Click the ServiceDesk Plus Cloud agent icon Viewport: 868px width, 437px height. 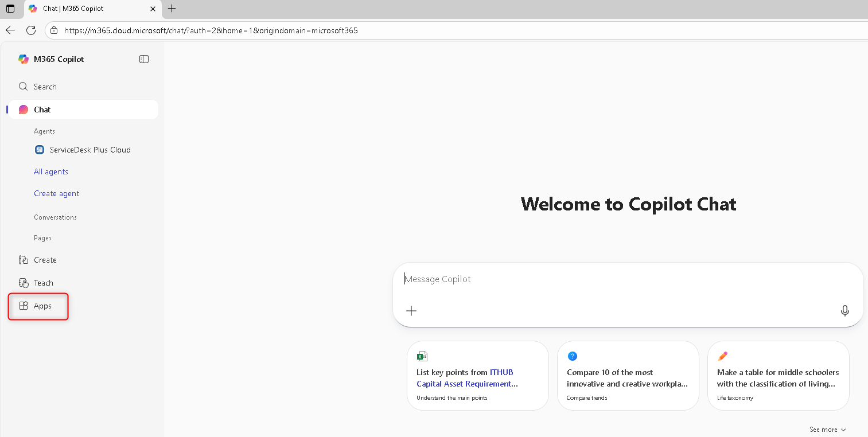pos(40,150)
